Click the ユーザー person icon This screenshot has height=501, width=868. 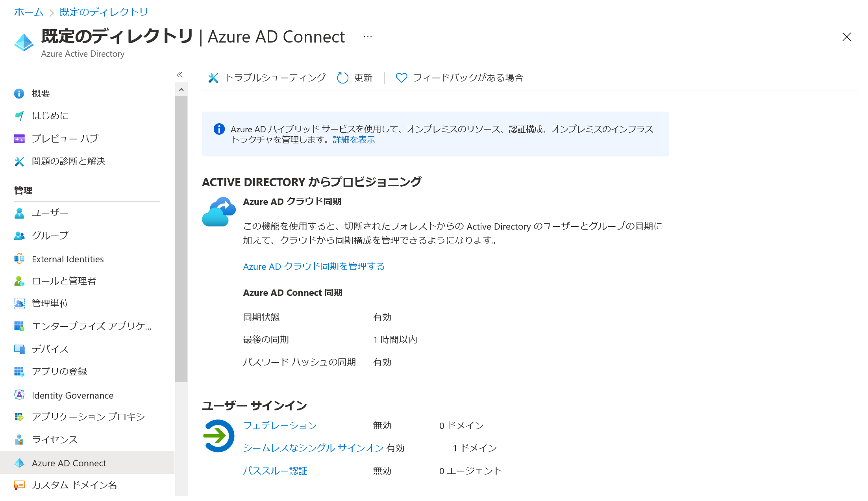19,213
